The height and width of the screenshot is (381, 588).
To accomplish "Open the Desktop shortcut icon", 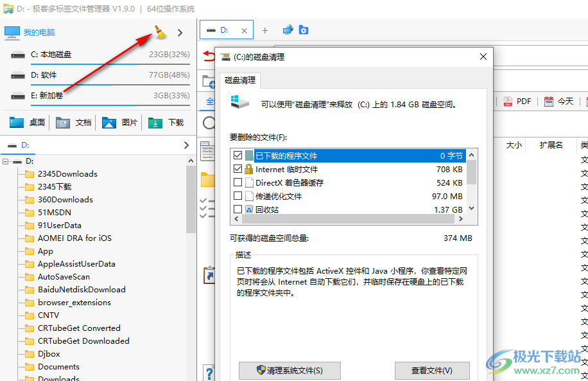I will click(x=17, y=122).
